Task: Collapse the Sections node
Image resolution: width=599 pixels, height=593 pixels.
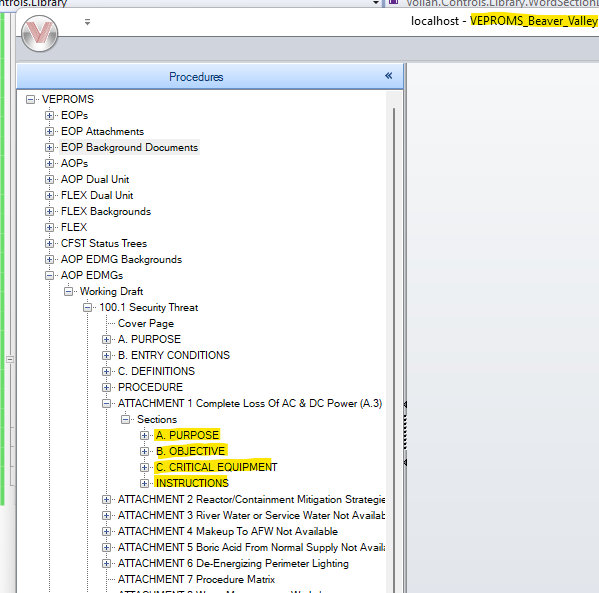Action: [125, 420]
